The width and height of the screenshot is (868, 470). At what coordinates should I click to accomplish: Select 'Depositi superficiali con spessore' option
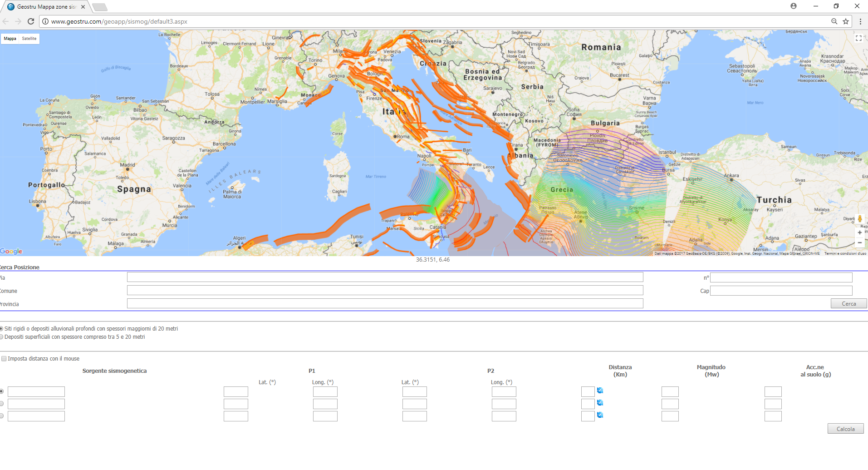click(1, 337)
